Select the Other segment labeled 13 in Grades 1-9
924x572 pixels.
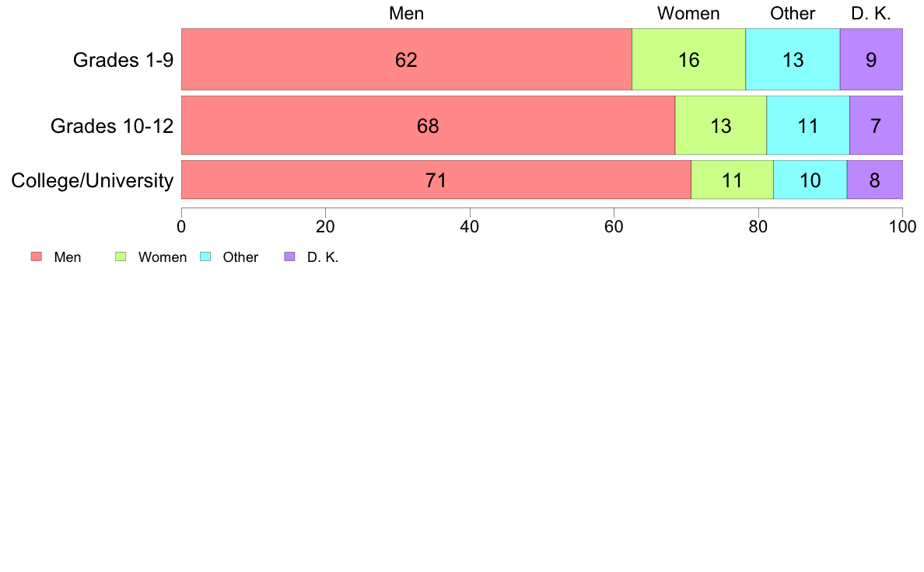click(793, 59)
